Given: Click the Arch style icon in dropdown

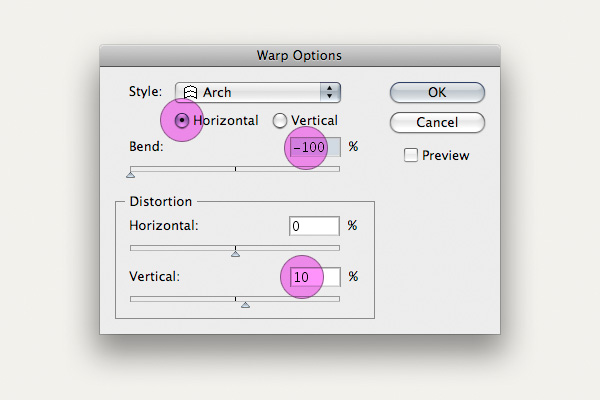Looking at the screenshot, I should pos(190,93).
